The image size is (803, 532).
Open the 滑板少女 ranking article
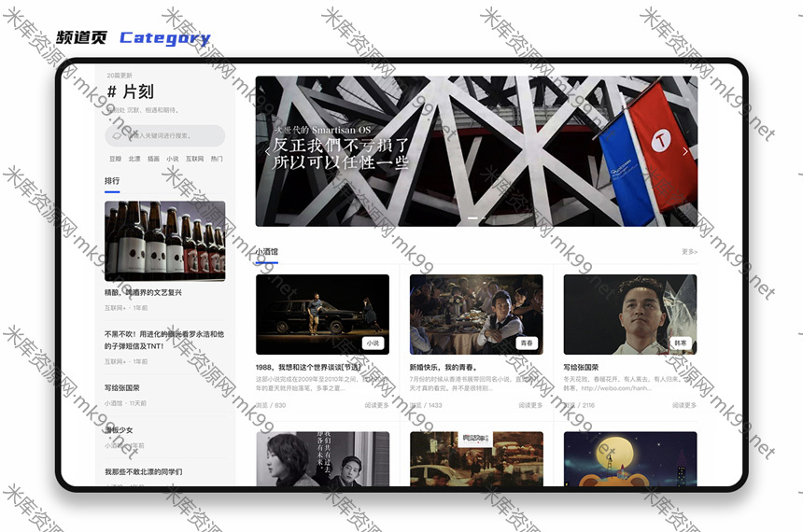119,430
